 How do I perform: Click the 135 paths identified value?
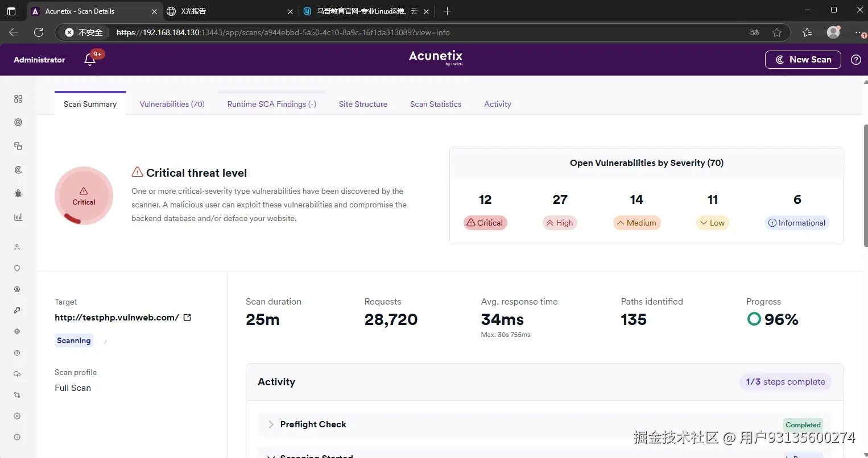634,320
